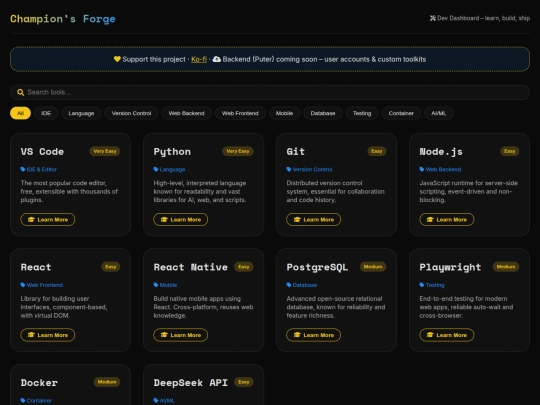This screenshot has height=405, width=540.
Task: Click the Easy badge on React Native card
Action: point(243,267)
